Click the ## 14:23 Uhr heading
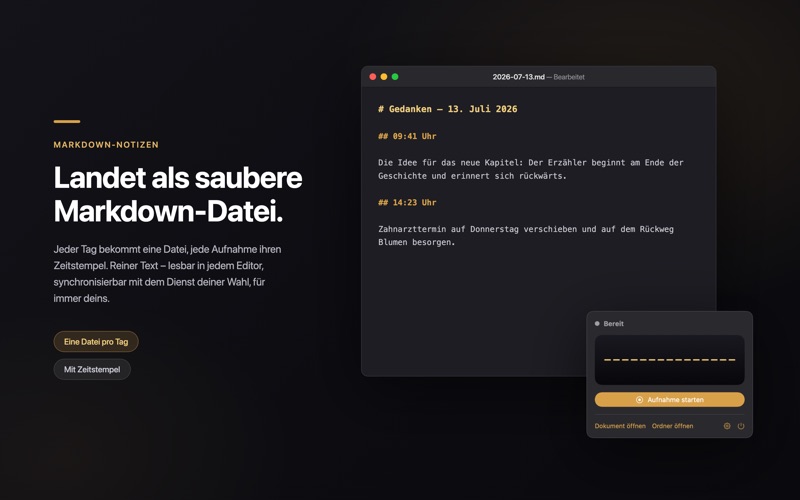This screenshot has height=500, width=800. pos(407,203)
